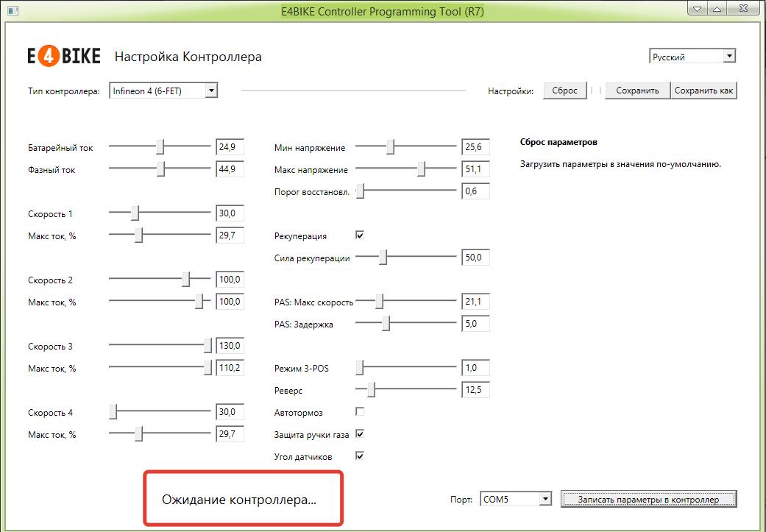The image size is (766, 532).
Task: Click the Макс ток slider below Скорость 2
Action: pyautogui.click(x=160, y=302)
